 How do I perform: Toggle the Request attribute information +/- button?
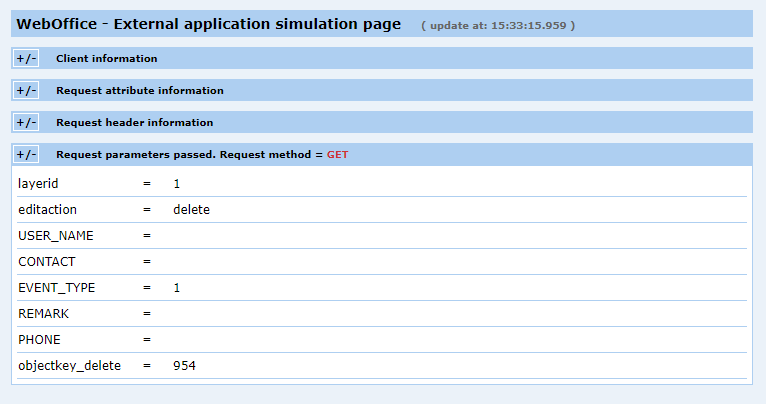(26, 91)
